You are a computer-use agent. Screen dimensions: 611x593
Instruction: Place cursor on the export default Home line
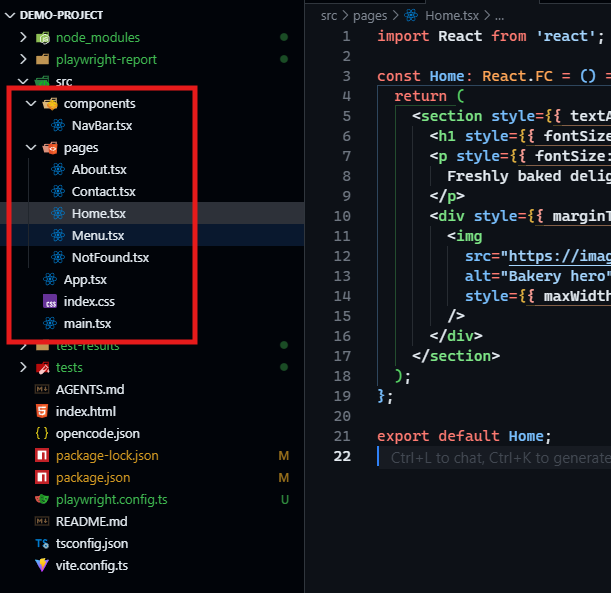(x=464, y=436)
